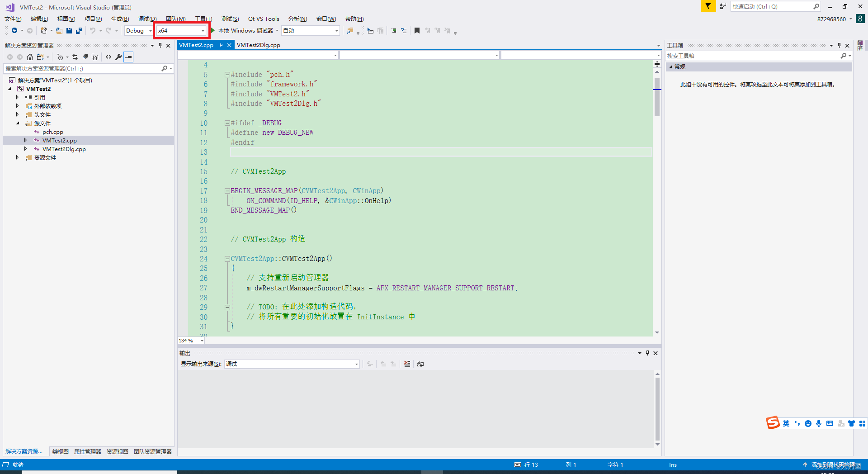Expand the 资源文件 folder node
The height and width of the screenshot is (474, 868).
(18, 157)
